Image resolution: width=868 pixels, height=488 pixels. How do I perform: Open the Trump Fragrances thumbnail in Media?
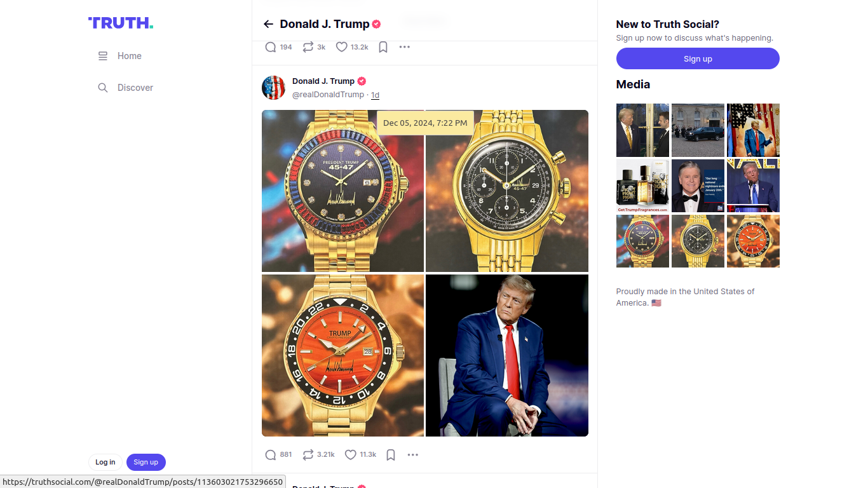(x=642, y=186)
